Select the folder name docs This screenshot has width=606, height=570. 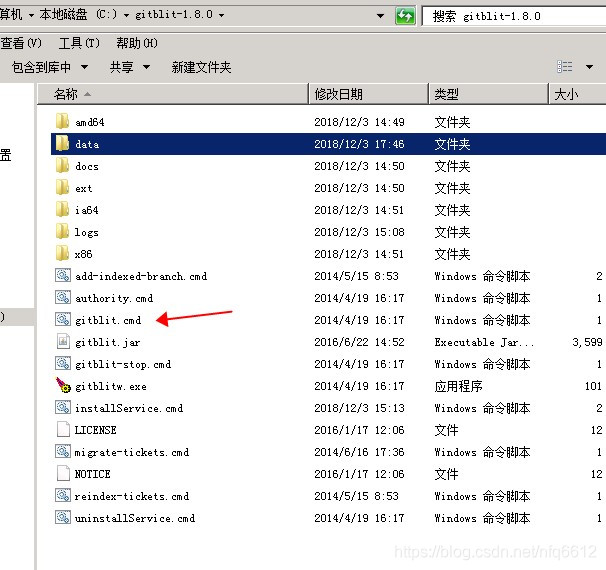click(87, 166)
